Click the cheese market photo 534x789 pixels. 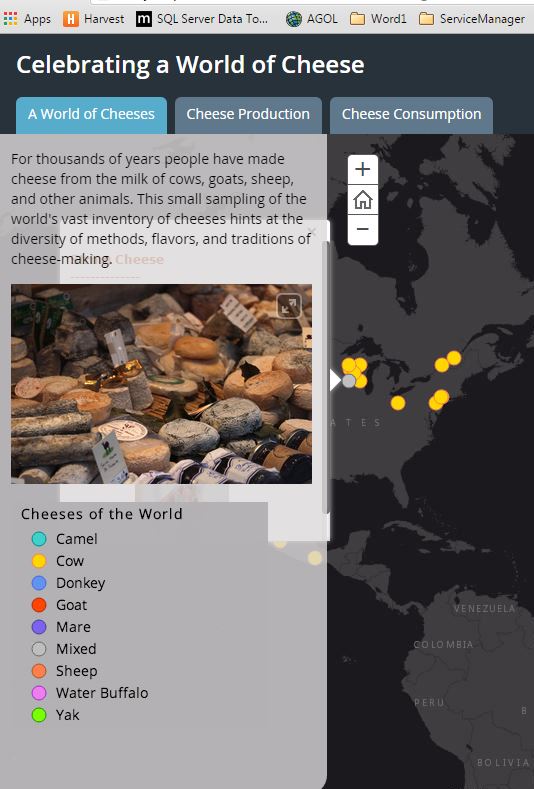point(161,384)
